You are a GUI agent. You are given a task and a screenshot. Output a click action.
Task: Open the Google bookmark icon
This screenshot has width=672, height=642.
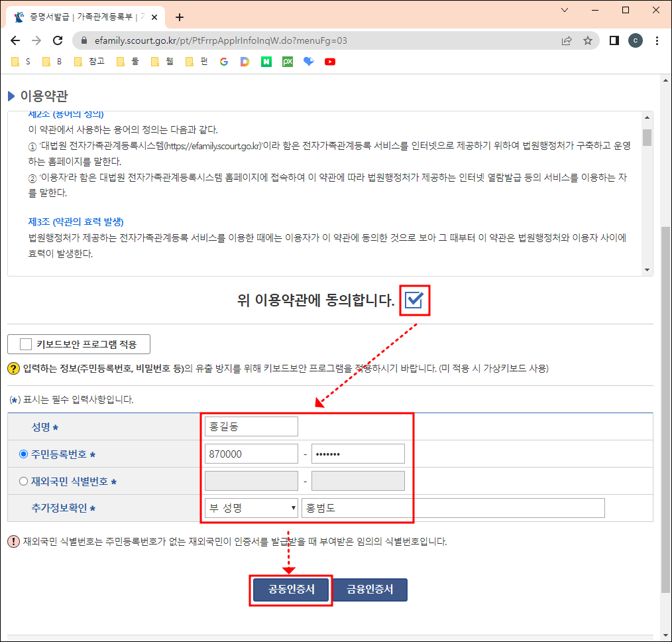click(224, 61)
